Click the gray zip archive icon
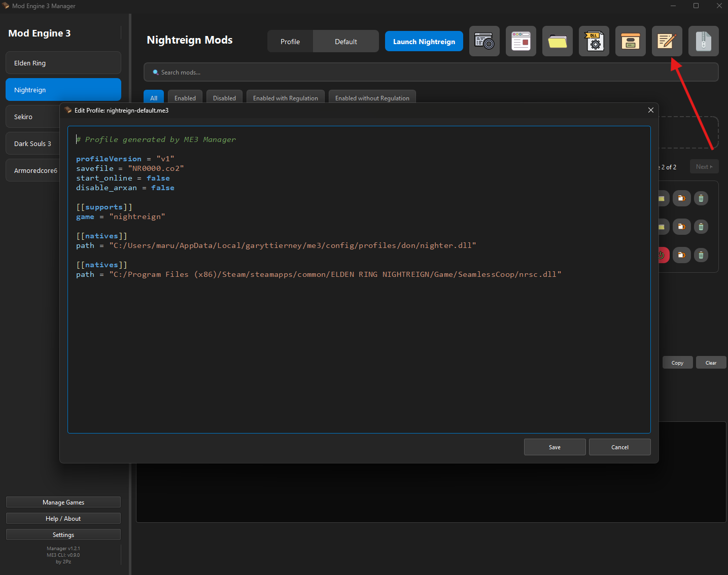 (x=703, y=41)
